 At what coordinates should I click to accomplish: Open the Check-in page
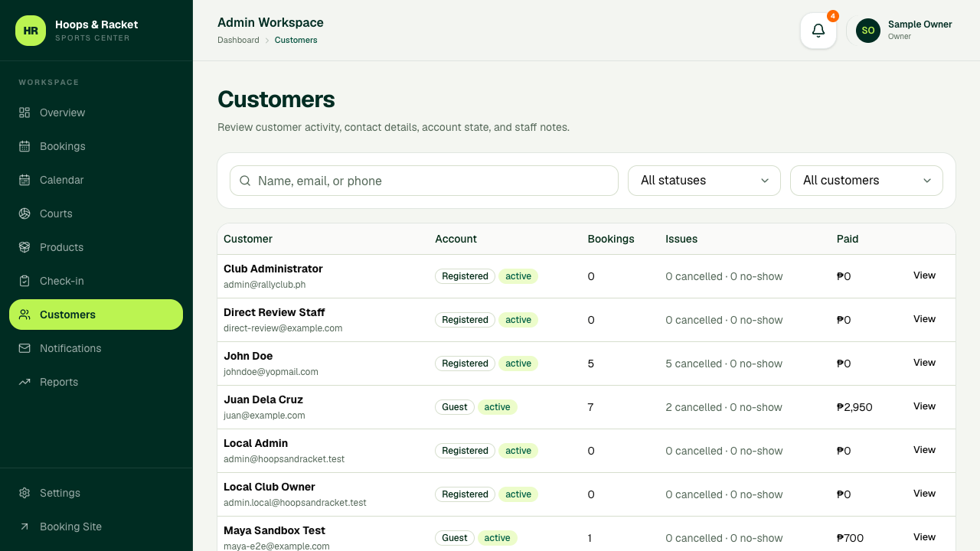point(96,281)
